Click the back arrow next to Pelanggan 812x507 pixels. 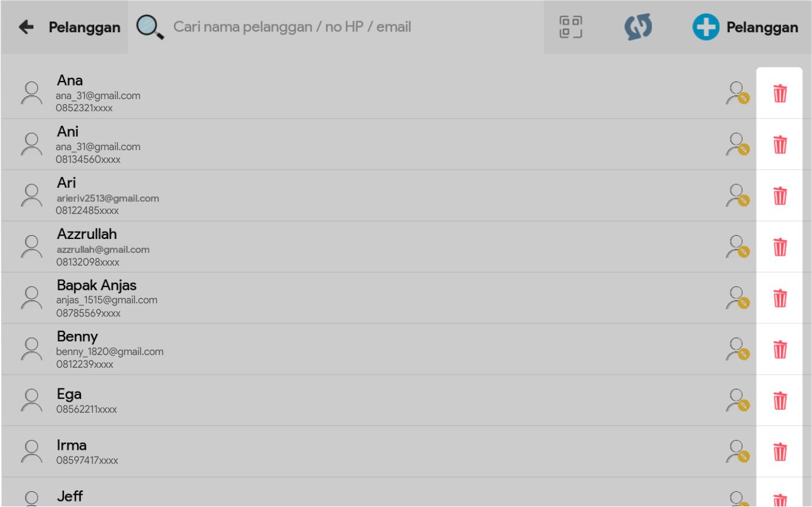(x=26, y=27)
